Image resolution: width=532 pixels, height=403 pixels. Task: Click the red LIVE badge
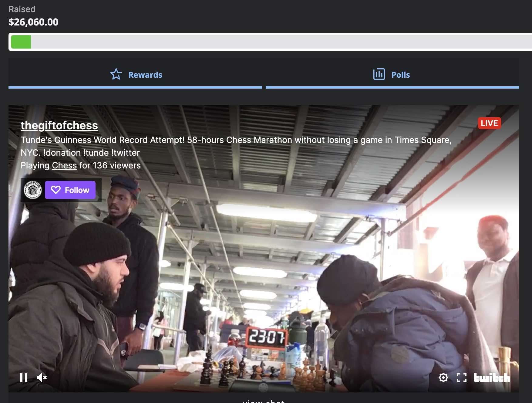coord(489,123)
